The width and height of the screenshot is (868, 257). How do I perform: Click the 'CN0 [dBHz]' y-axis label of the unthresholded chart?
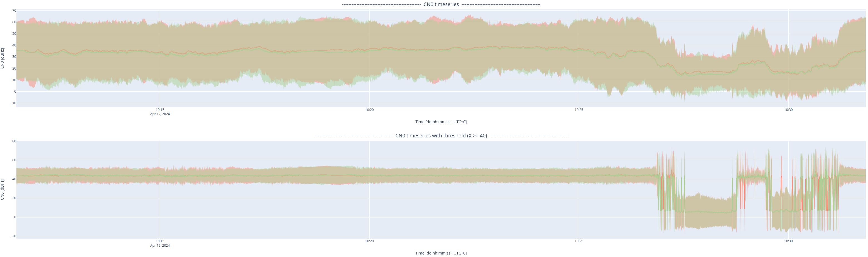pyautogui.click(x=3, y=58)
